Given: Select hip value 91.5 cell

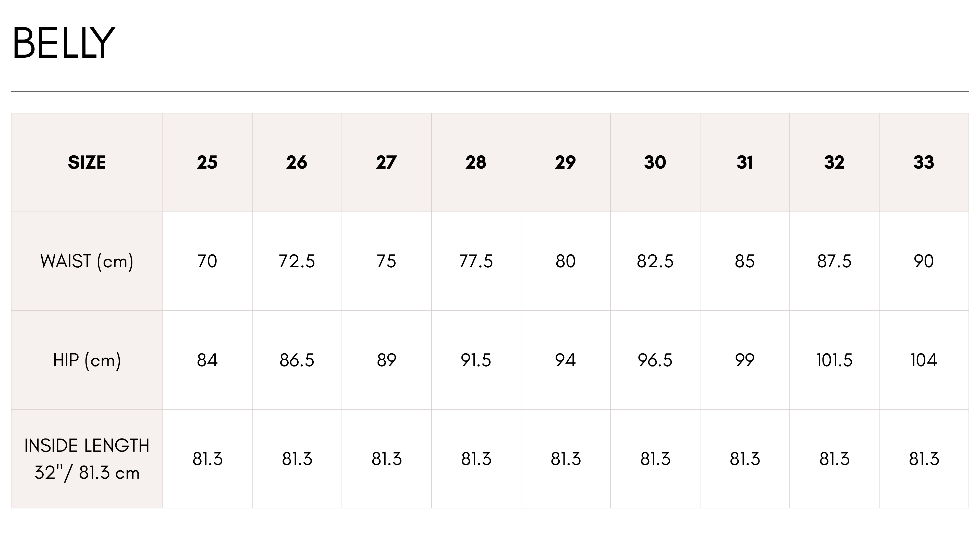Looking at the screenshot, I should click(x=476, y=360).
